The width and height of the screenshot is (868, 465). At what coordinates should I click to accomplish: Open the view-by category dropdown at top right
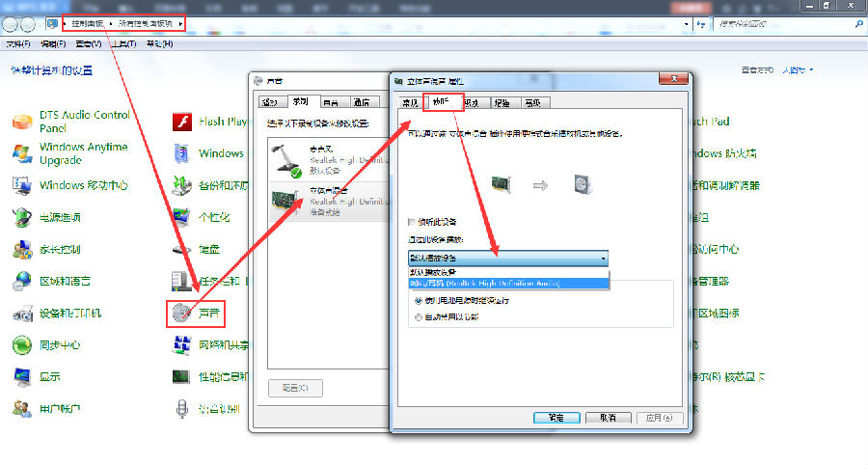click(799, 70)
